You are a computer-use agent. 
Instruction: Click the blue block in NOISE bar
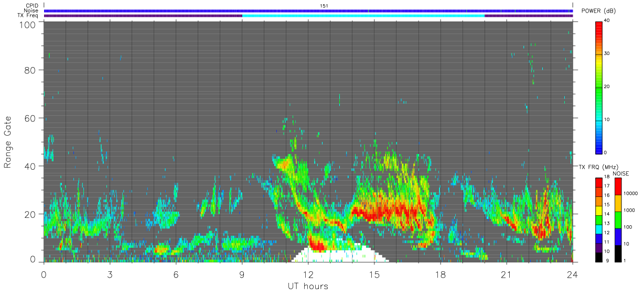pos(619,237)
